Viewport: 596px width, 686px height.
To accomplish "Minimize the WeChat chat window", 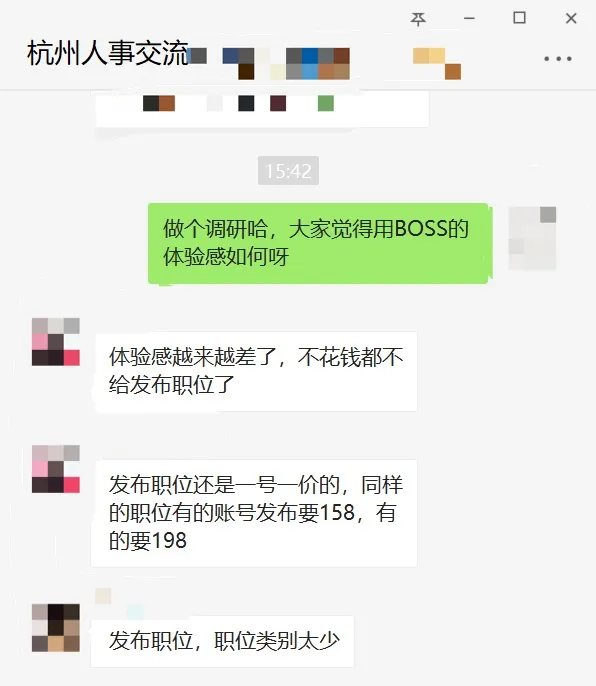I will point(470,18).
